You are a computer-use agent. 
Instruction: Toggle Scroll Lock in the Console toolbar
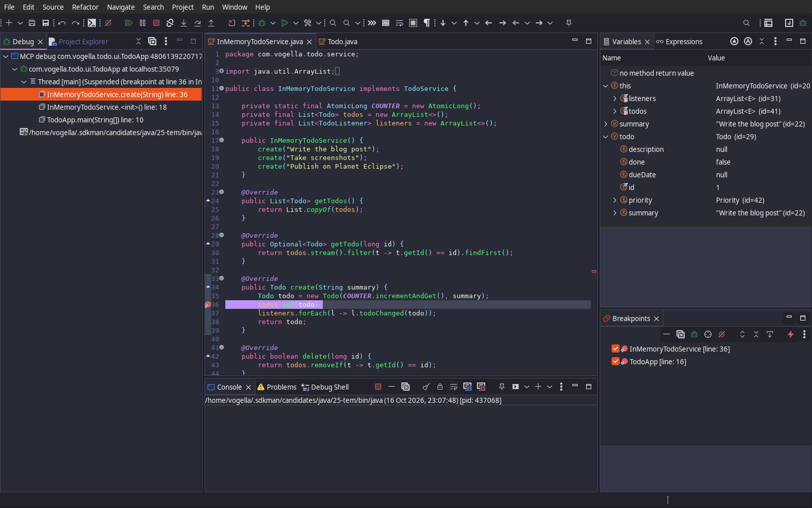point(440,387)
